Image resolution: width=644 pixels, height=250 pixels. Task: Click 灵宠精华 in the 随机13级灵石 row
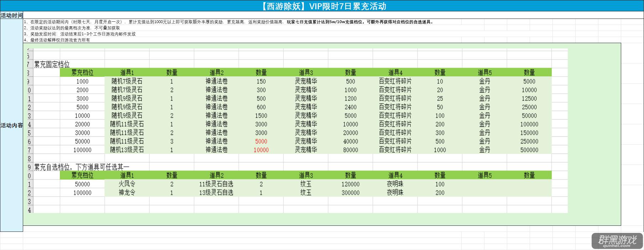pos(306,150)
